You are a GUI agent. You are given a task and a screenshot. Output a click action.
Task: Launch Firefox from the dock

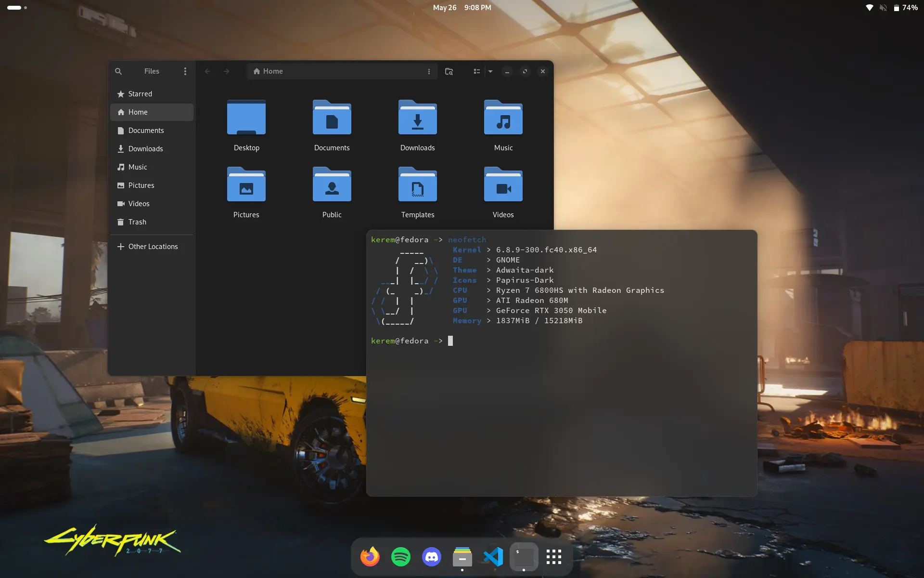coord(370,557)
